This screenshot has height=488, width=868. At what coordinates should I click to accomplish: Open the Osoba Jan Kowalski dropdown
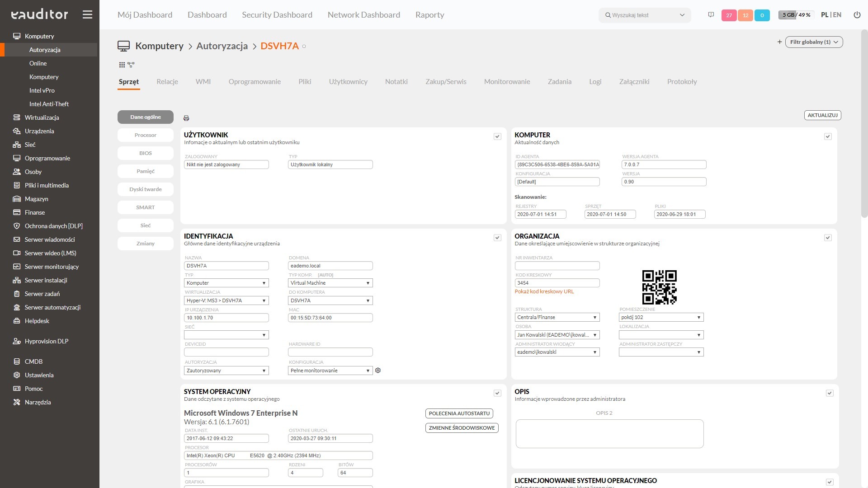(x=557, y=335)
